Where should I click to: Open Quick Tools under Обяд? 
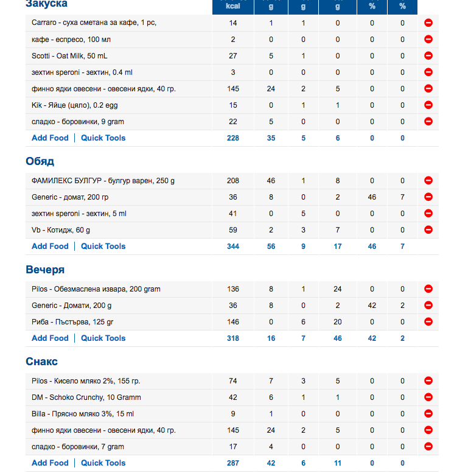[103, 247]
